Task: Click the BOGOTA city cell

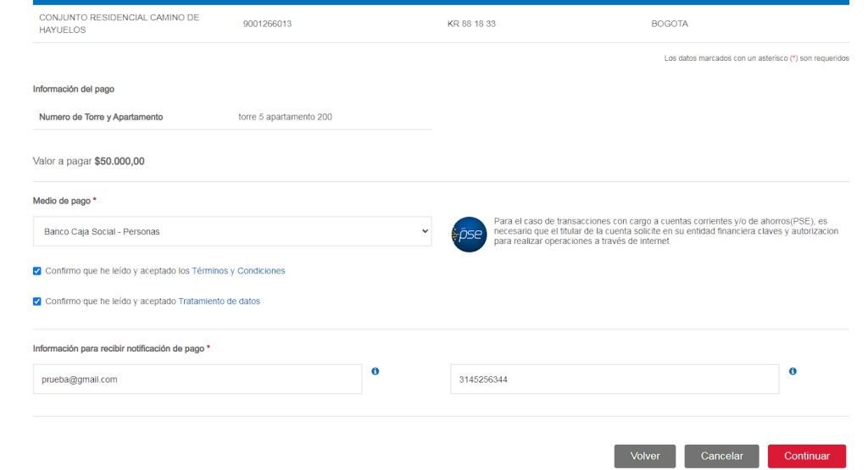Action: [670, 24]
